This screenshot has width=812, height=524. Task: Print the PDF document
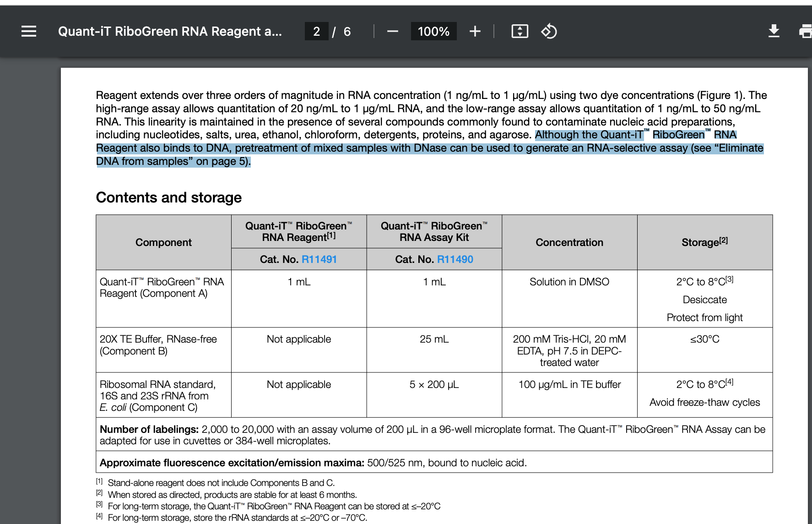tap(805, 31)
